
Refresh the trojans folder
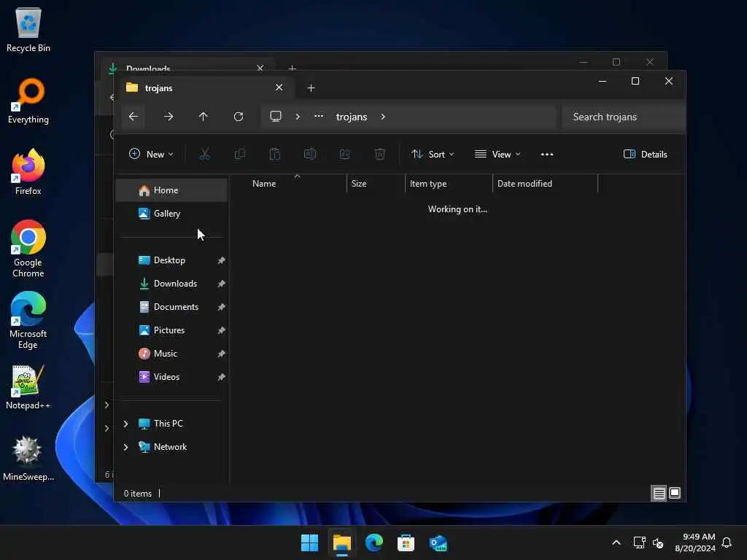239,117
